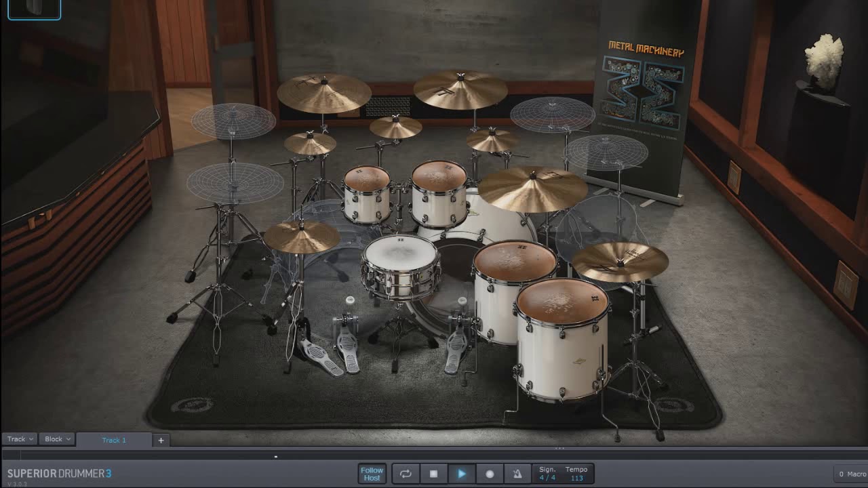Arm recording with the record button
The width and height of the screenshot is (868, 488).
[x=490, y=474]
